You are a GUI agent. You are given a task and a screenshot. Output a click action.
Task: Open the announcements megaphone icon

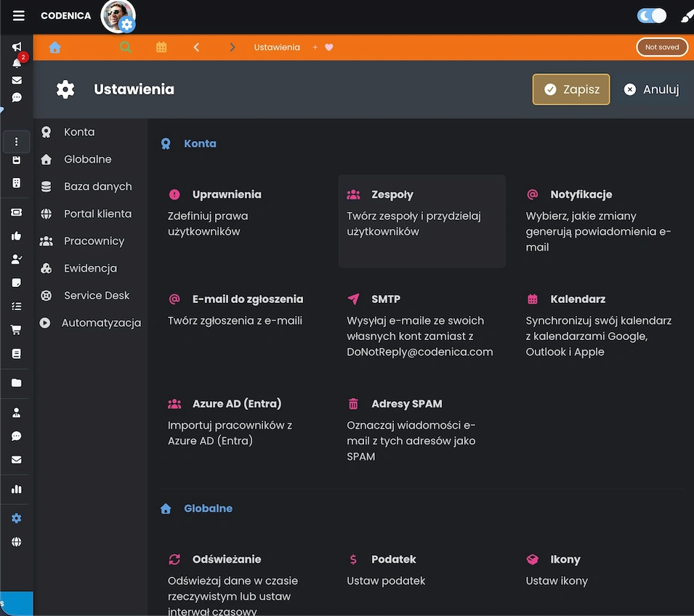(x=15, y=46)
